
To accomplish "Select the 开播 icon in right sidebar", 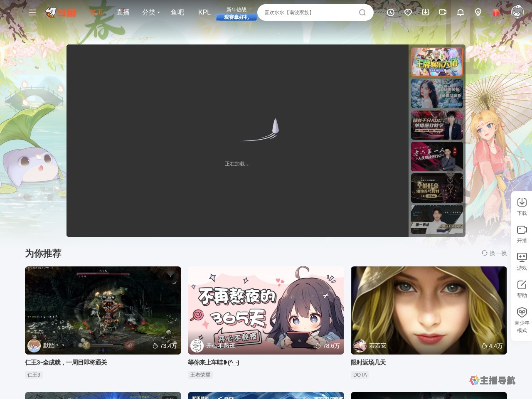I will pyautogui.click(x=522, y=234).
